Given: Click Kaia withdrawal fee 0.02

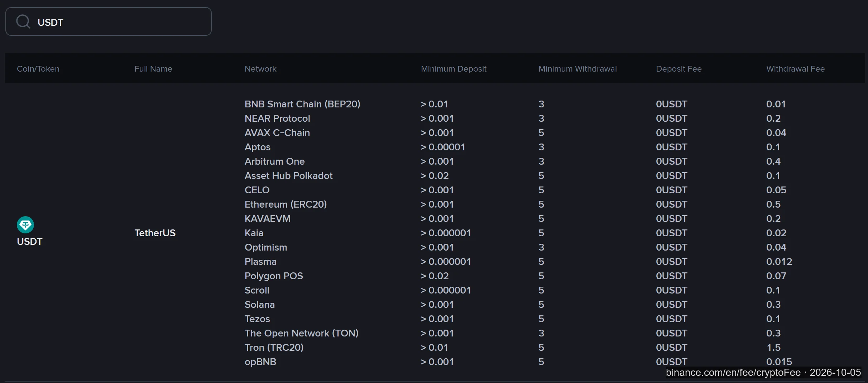Looking at the screenshot, I should (x=776, y=233).
